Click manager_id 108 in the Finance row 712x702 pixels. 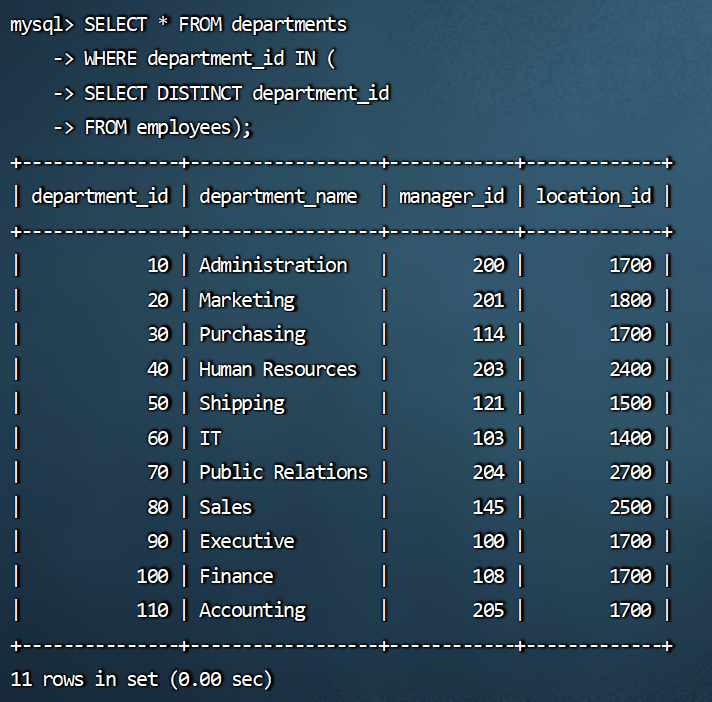pyautogui.click(x=488, y=576)
